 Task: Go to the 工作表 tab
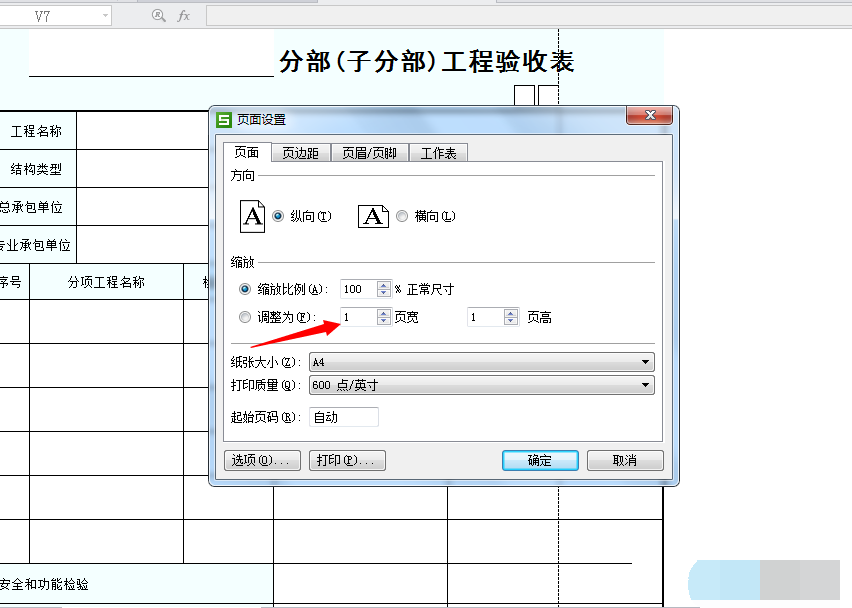pyautogui.click(x=438, y=153)
